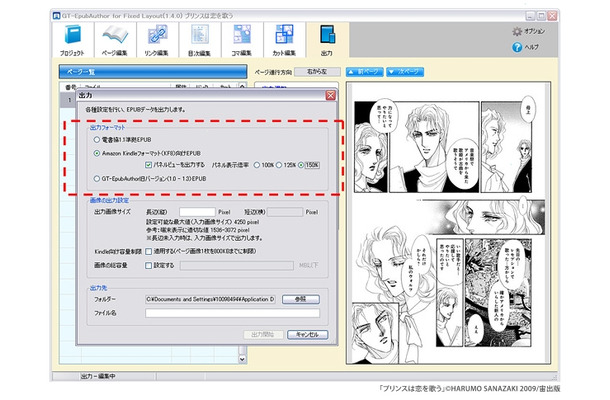This screenshot has height=400, width=610.
Task: Open the カット編集 cut editing tool
Action: (x=284, y=40)
